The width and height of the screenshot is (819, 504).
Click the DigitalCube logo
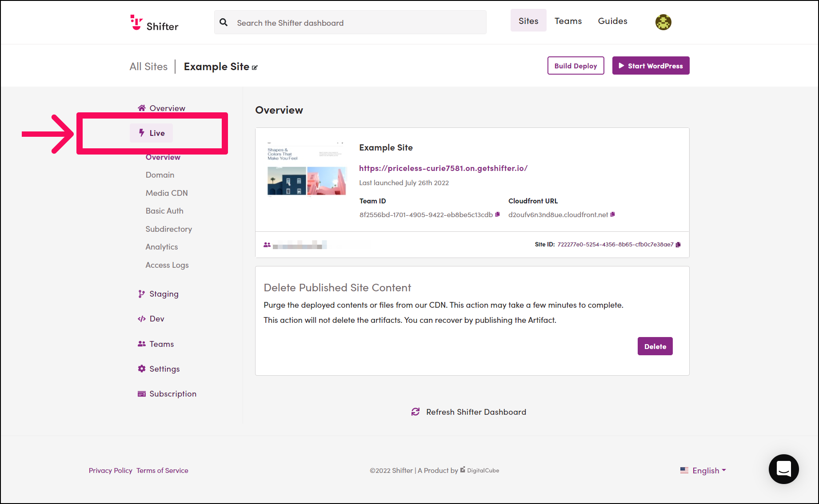(x=480, y=470)
